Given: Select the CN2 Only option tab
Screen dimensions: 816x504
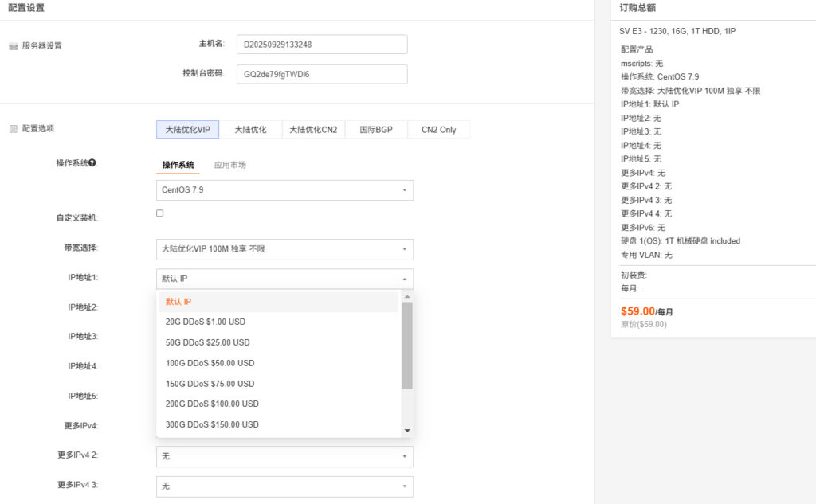Looking at the screenshot, I should (438, 129).
